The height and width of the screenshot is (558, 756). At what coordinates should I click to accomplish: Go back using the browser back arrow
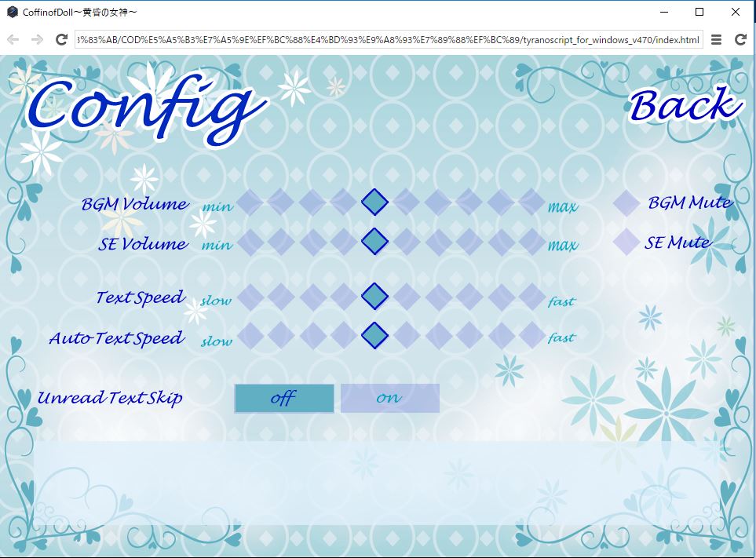point(13,39)
